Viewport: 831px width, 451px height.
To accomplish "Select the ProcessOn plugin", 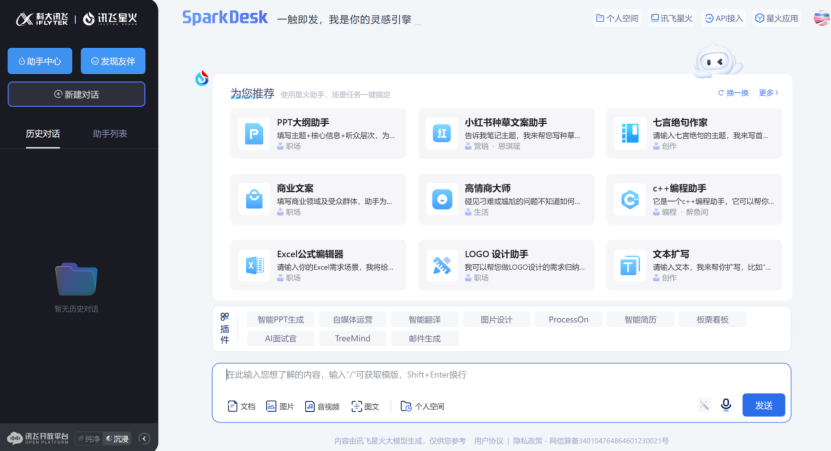I will [x=568, y=320].
